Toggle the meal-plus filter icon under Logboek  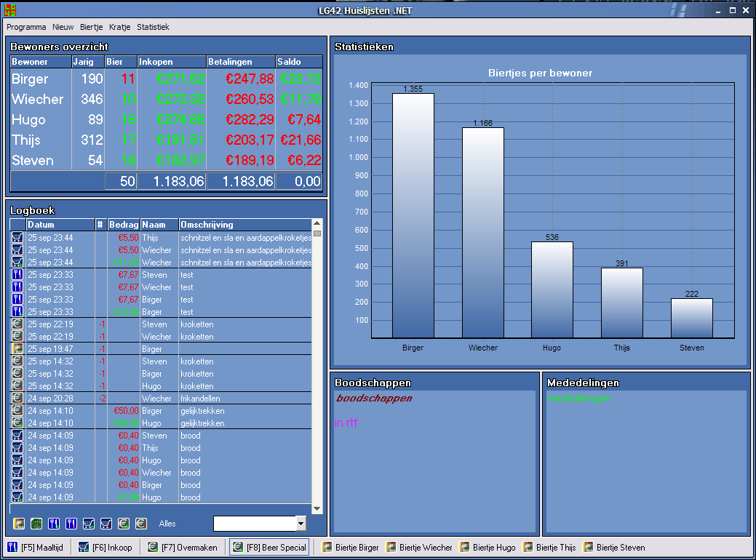click(54, 524)
